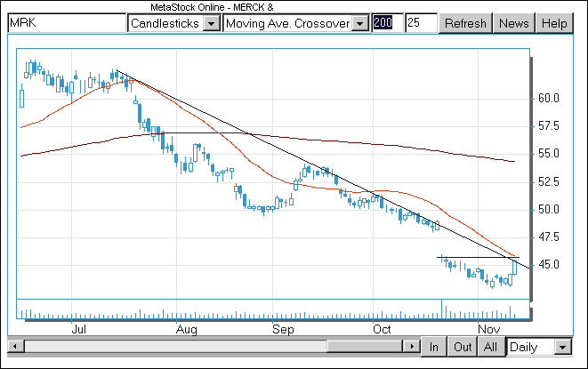Click the 60.0 price axis label
This screenshot has width=588, height=369.
[549, 98]
